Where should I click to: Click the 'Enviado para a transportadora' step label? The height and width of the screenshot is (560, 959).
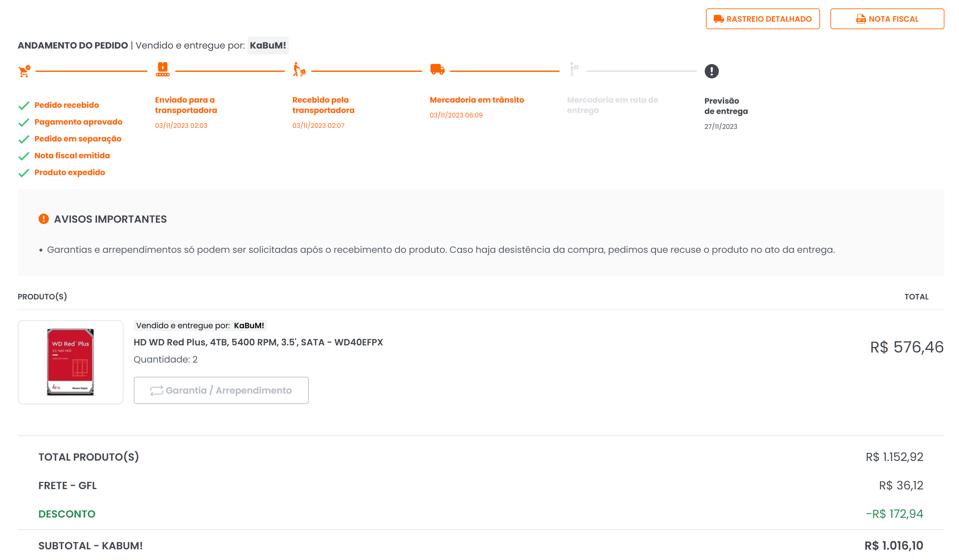coord(186,105)
